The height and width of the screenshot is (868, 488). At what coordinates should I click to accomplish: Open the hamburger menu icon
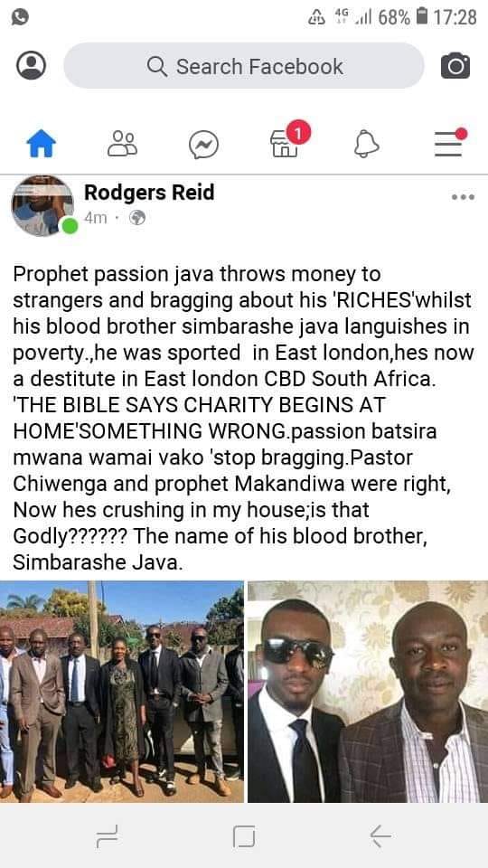click(450, 142)
